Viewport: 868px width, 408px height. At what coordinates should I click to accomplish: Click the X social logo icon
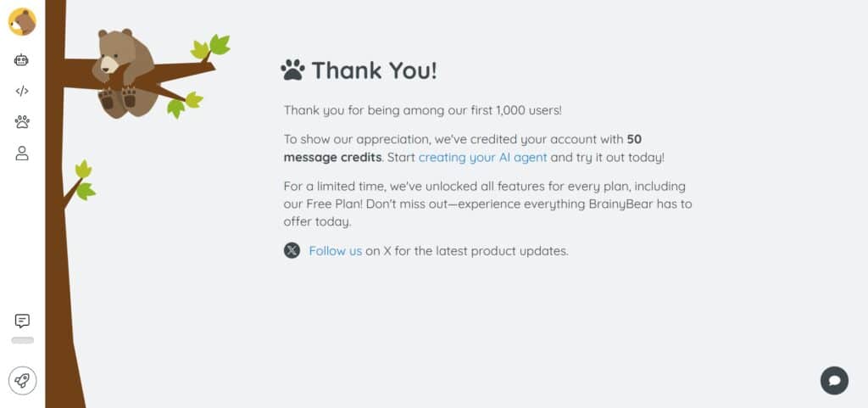[x=292, y=250]
